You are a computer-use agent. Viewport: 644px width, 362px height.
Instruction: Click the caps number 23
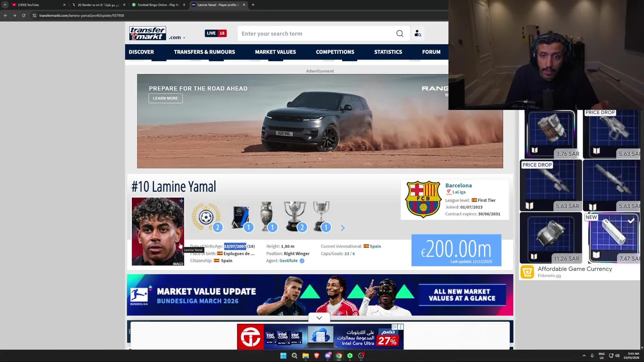pos(347,253)
